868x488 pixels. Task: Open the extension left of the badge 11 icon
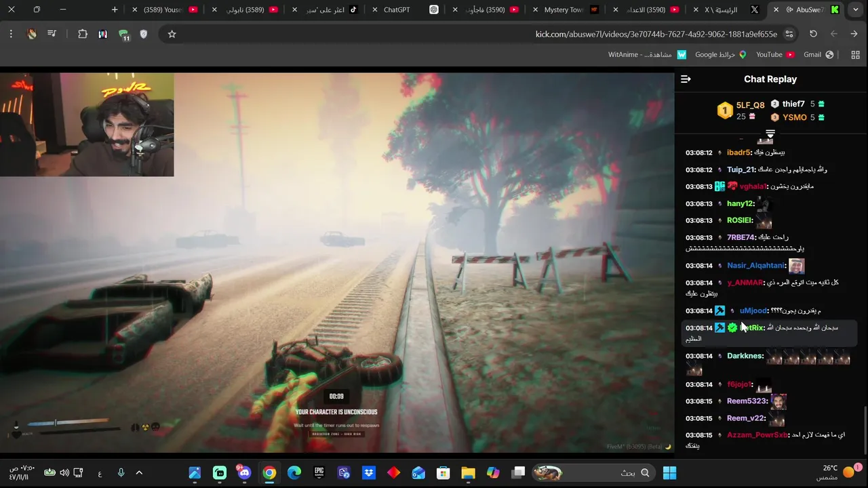(x=102, y=34)
